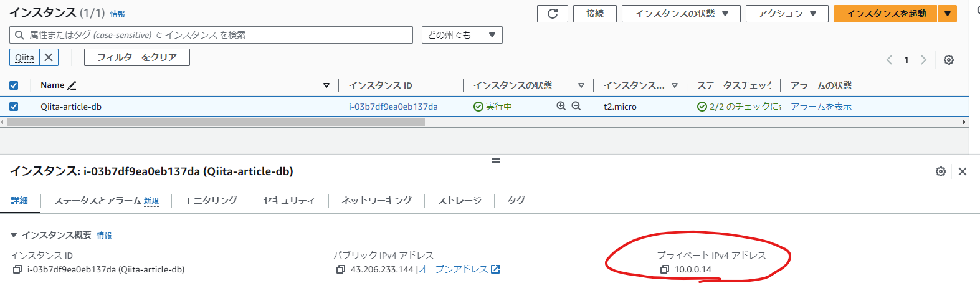Toggle the select-all header checkbox
This screenshot has width=980, height=283.
(x=14, y=85)
